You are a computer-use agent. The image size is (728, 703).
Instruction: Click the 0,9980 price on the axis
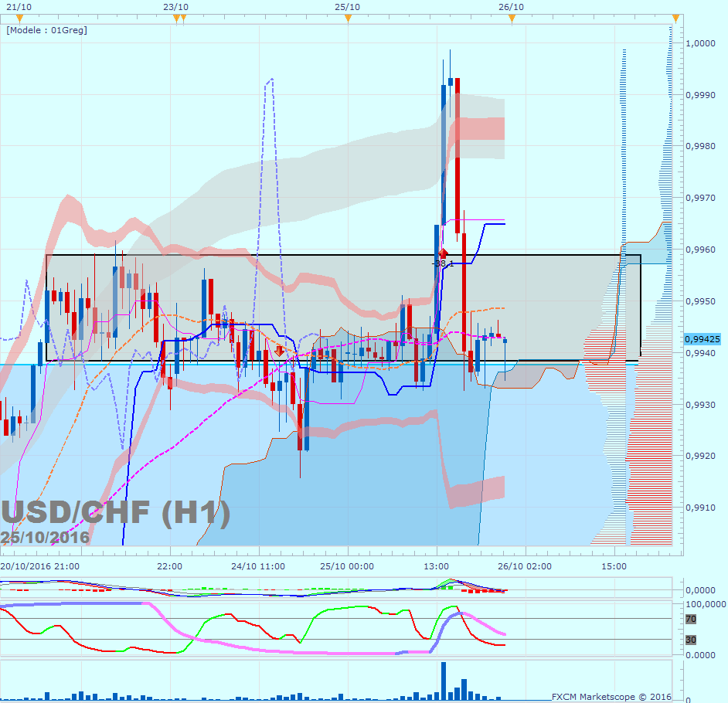click(x=701, y=146)
